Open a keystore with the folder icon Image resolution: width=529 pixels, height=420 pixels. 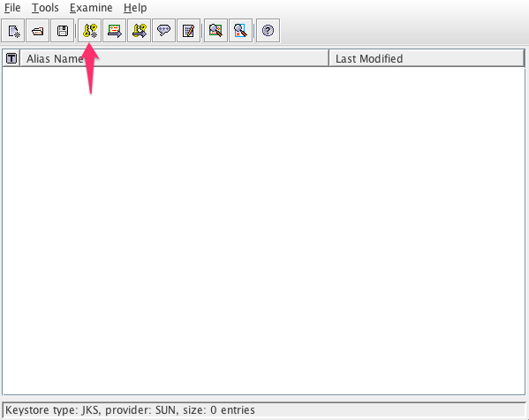38,31
